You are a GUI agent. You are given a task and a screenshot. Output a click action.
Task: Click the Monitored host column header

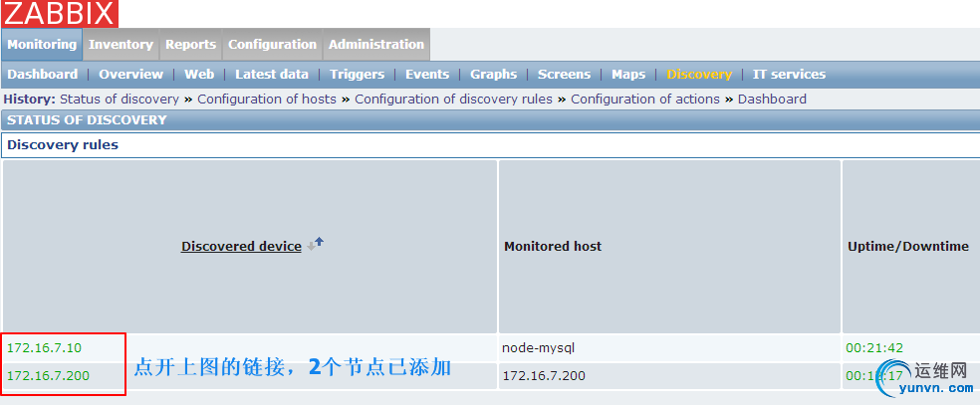[553, 247]
